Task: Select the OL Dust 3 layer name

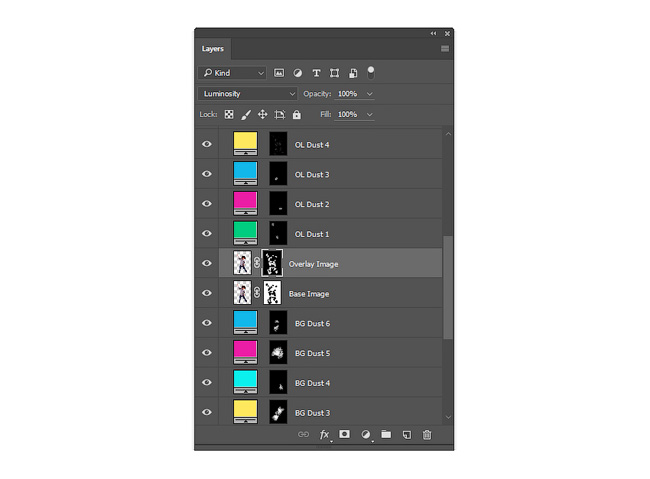Action: click(x=312, y=175)
